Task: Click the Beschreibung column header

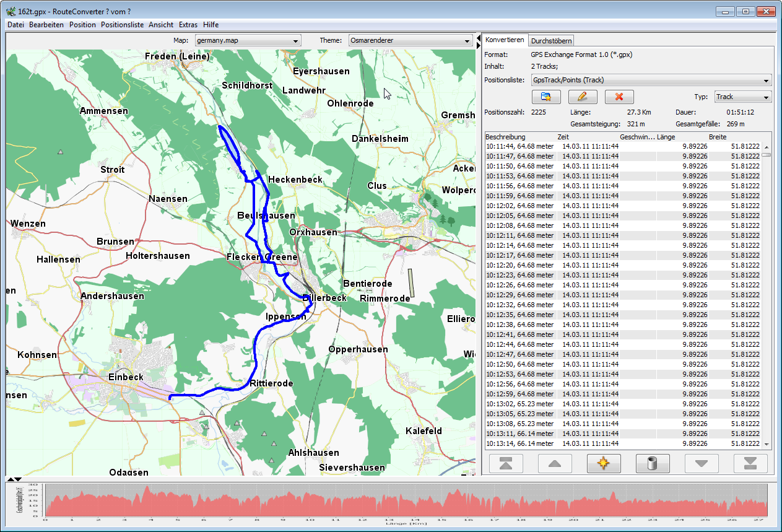Action: pos(506,137)
